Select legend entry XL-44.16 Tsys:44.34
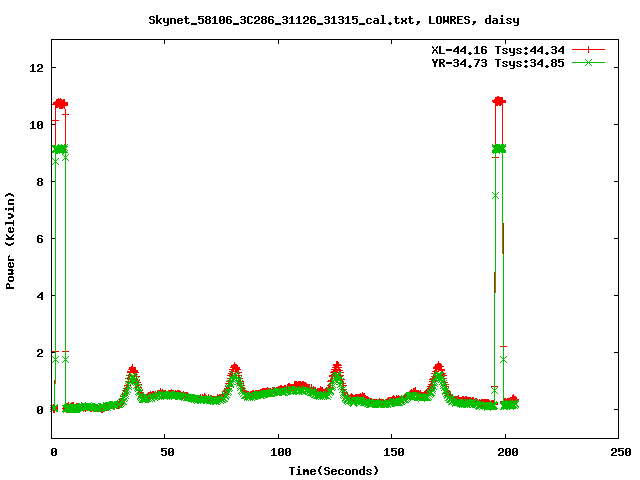This screenshot has height=480, width=640. (x=498, y=50)
